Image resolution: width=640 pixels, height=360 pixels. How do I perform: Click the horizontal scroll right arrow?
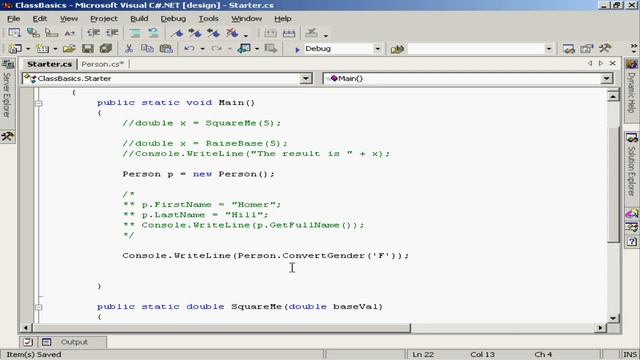pyautogui.click(x=600, y=327)
